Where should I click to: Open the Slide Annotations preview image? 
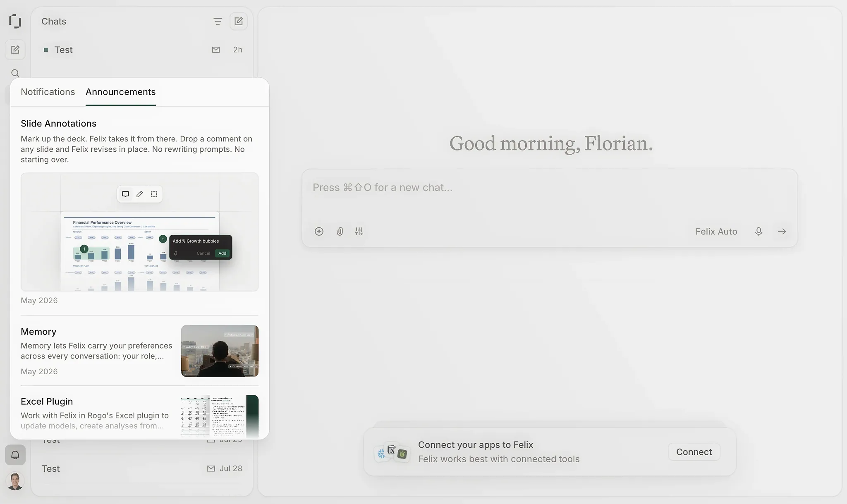coord(140,232)
